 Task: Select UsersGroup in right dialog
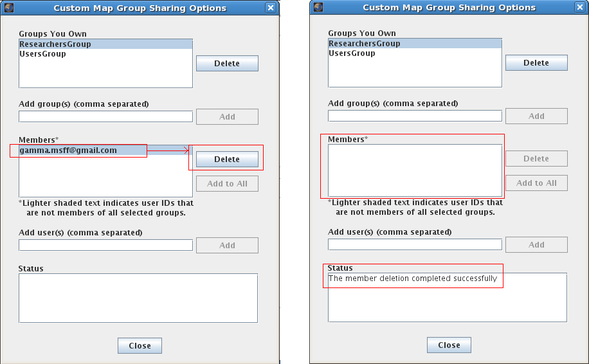point(415,53)
